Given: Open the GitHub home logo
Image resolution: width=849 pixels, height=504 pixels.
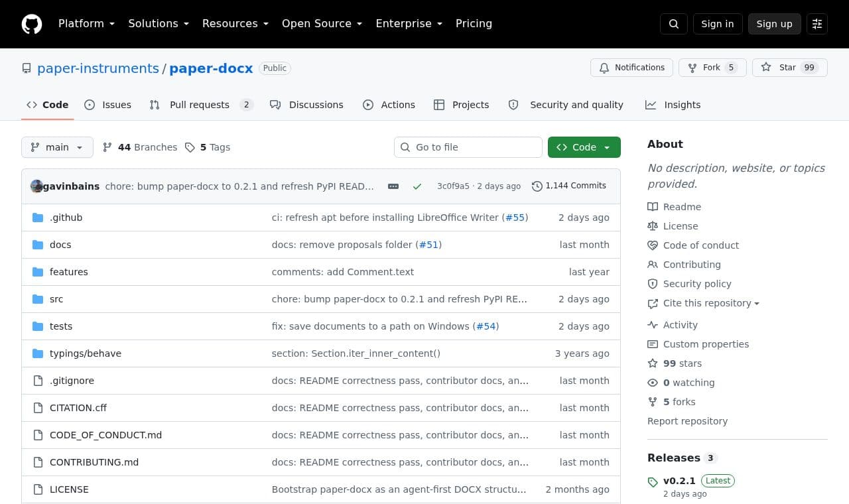Looking at the screenshot, I should 32,24.
